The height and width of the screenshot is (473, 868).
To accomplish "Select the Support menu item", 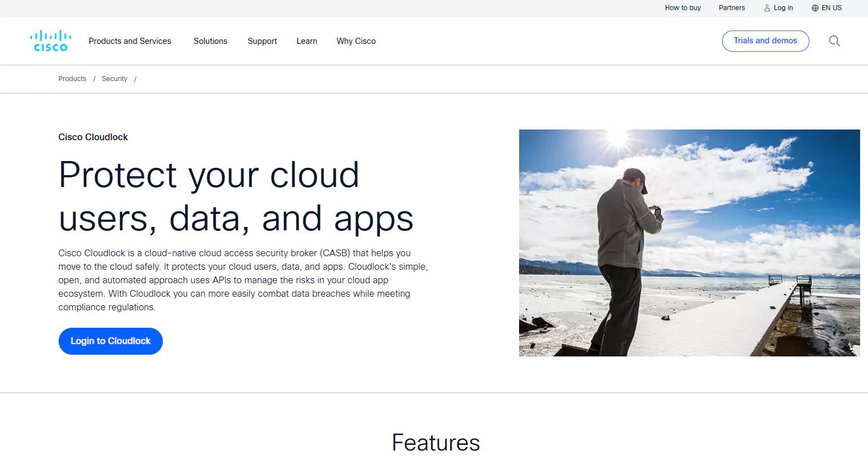I will click(x=262, y=41).
